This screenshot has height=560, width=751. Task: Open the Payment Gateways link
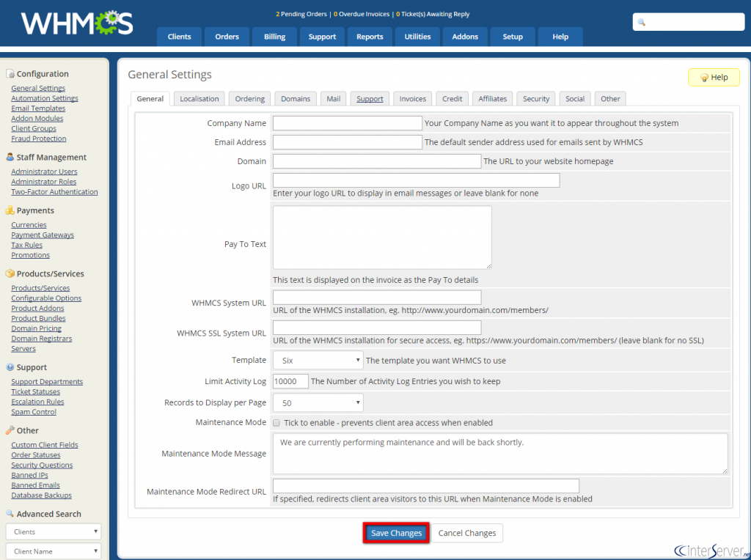pyautogui.click(x=43, y=235)
